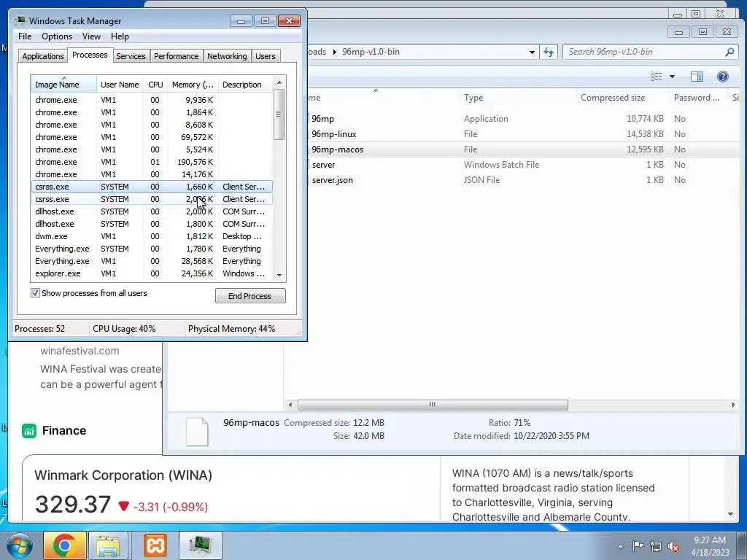Toggle the Explorer preview pane icon
747x560 pixels.
tap(697, 76)
